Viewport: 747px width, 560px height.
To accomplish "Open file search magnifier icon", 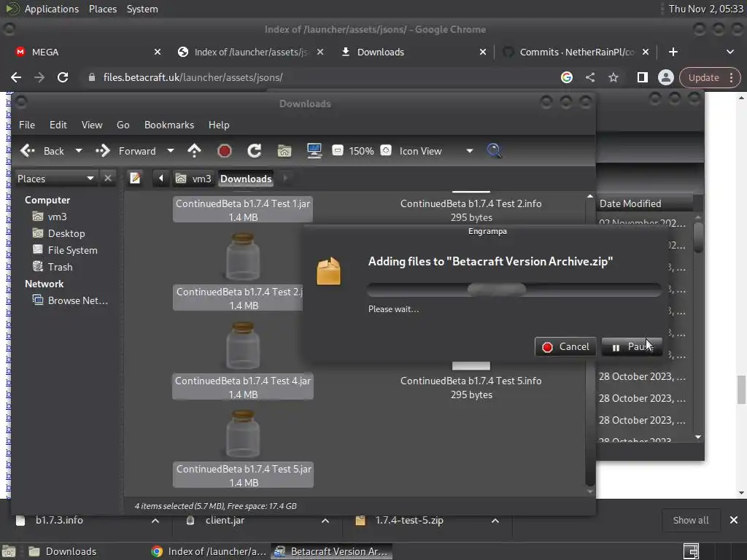I will point(494,151).
